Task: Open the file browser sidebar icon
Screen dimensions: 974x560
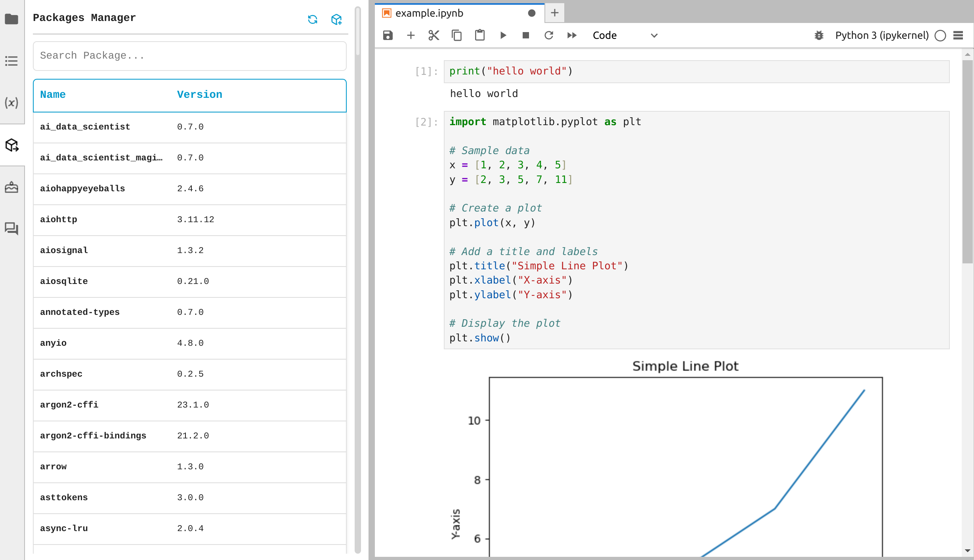Action: pyautogui.click(x=11, y=19)
